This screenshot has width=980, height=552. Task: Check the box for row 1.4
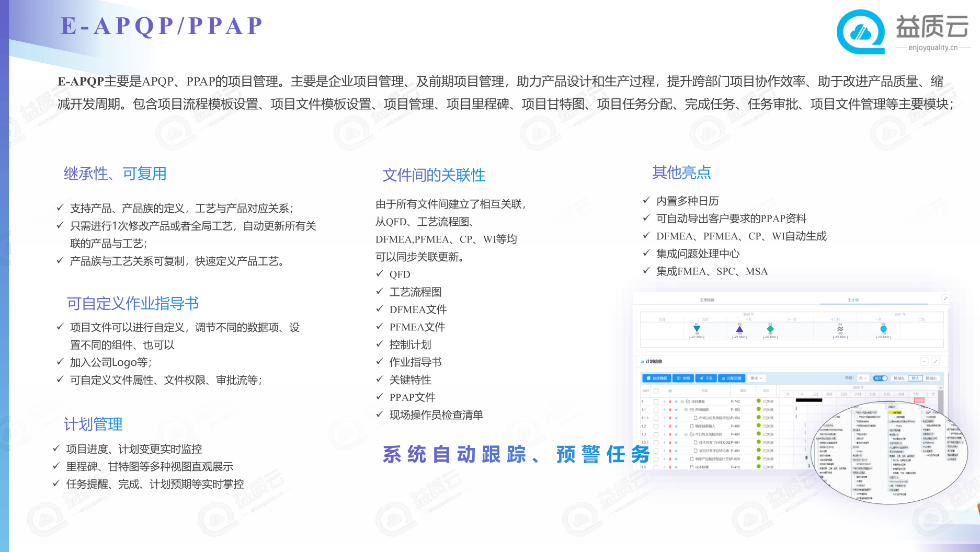656,459
